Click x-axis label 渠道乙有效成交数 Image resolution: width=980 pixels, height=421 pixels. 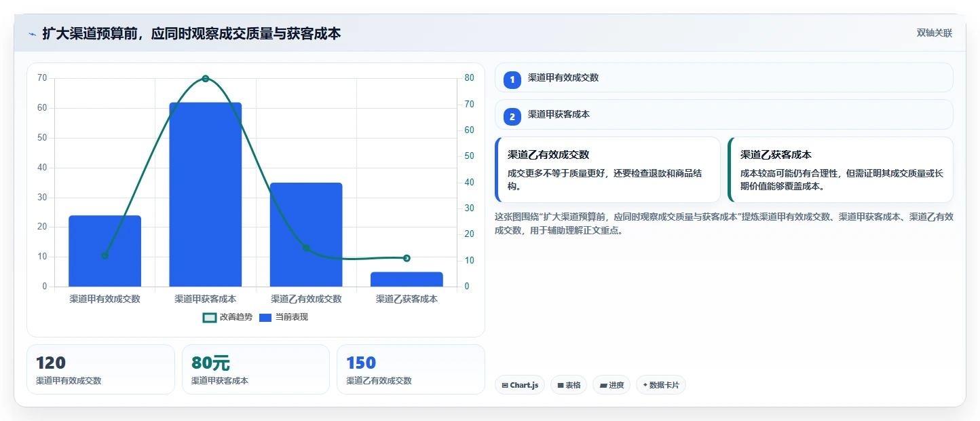coord(306,299)
